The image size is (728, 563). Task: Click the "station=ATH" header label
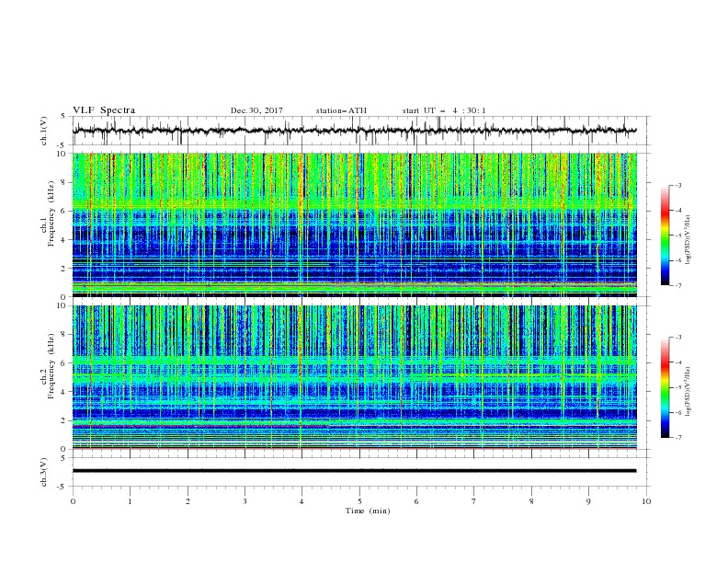[x=341, y=110]
